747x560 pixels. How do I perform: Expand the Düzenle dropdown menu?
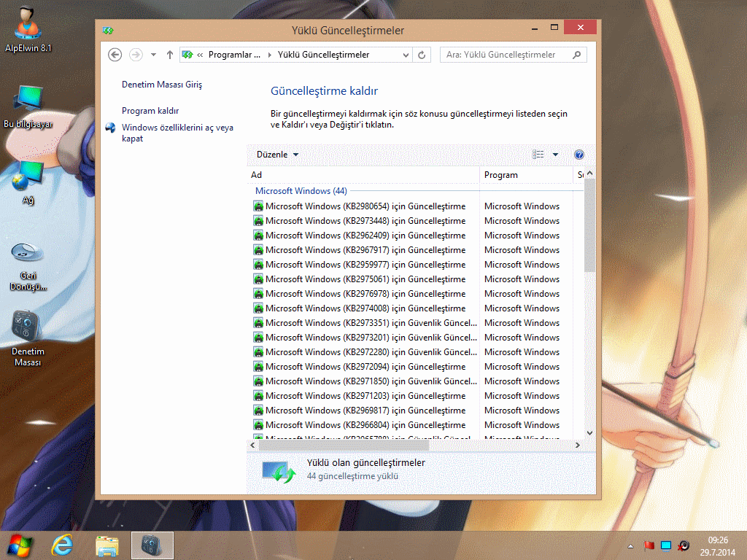pos(277,155)
